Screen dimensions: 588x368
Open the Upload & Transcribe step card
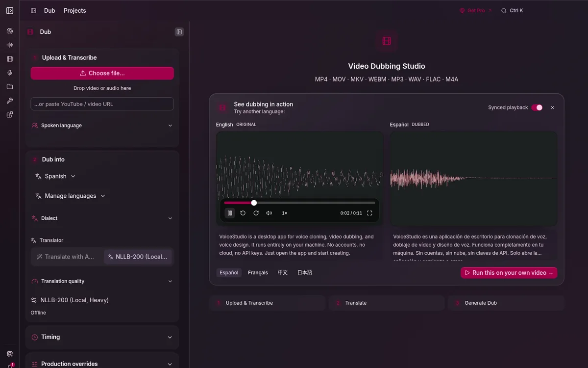coord(267,303)
